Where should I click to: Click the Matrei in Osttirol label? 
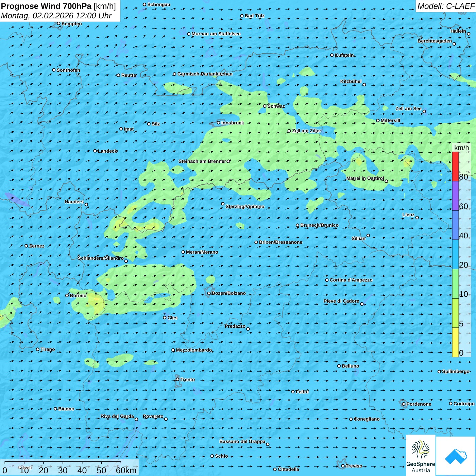pyautogui.click(x=365, y=178)
